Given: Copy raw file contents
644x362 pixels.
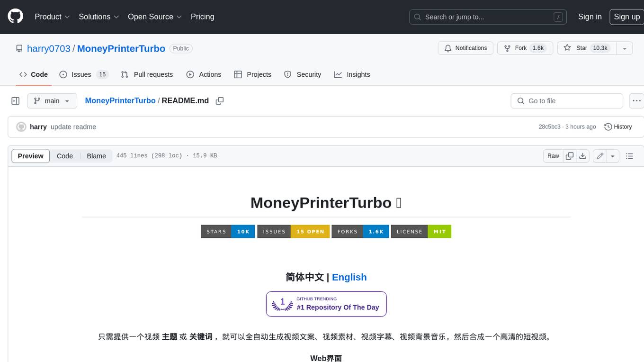Looking at the screenshot, I should click(570, 156).
